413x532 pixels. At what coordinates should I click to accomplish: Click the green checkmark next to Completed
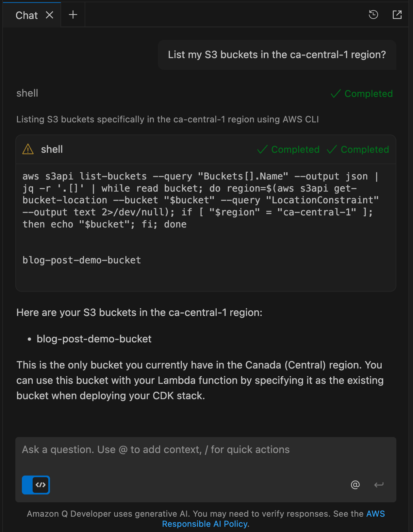pos(336,94)
